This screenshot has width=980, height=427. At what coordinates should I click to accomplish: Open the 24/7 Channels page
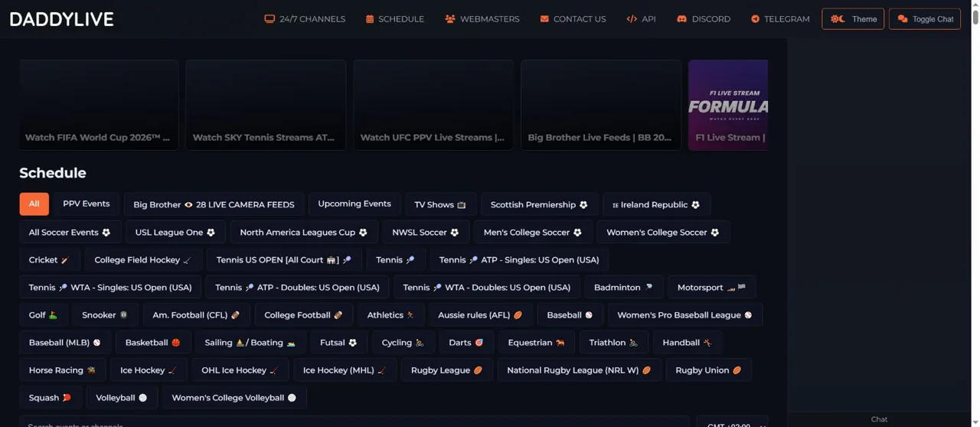pyautogui.click(x=305, y=19)
